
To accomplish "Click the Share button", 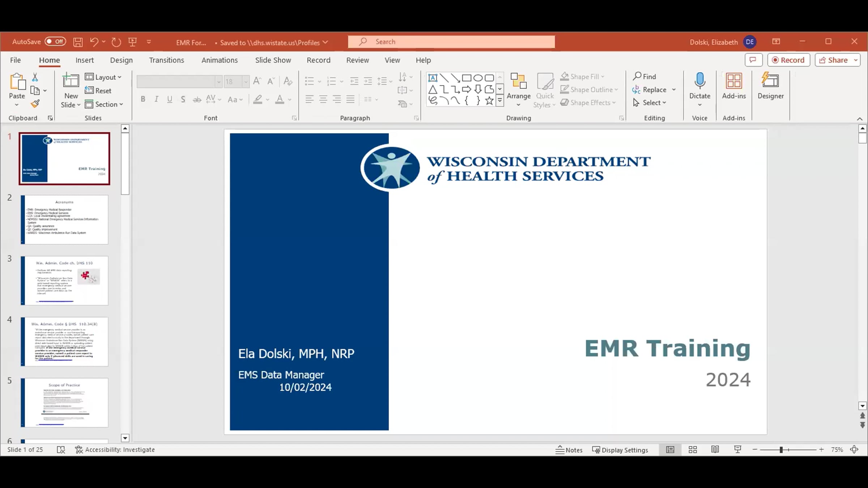I will click(x=833, y=60).
